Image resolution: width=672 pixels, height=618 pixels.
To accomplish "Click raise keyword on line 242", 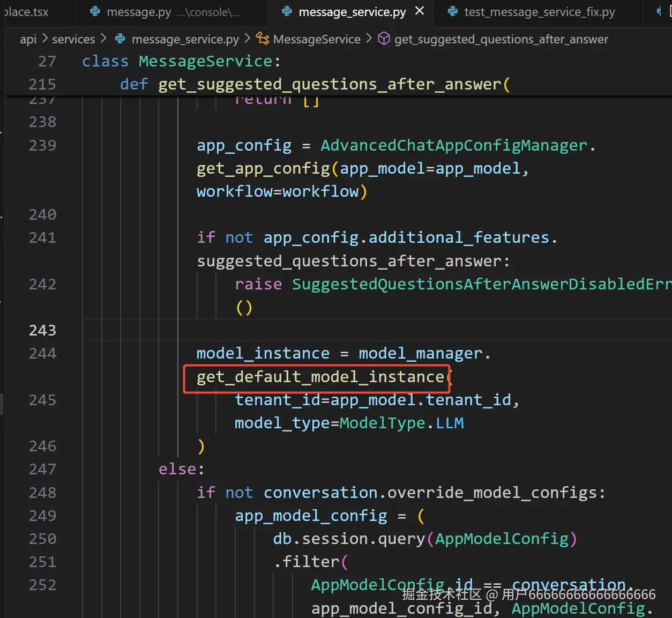I will click(x=258, y=284).
